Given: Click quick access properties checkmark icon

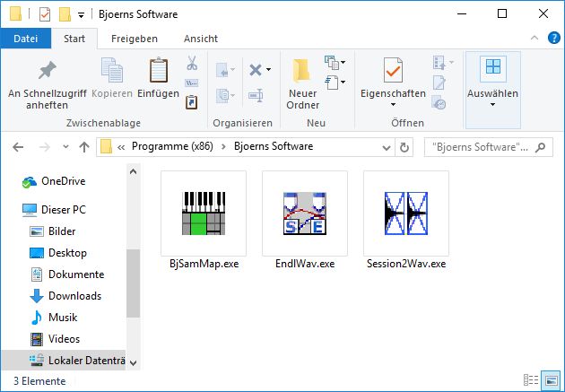Looking at the screenshot, I should coord(44,14).
